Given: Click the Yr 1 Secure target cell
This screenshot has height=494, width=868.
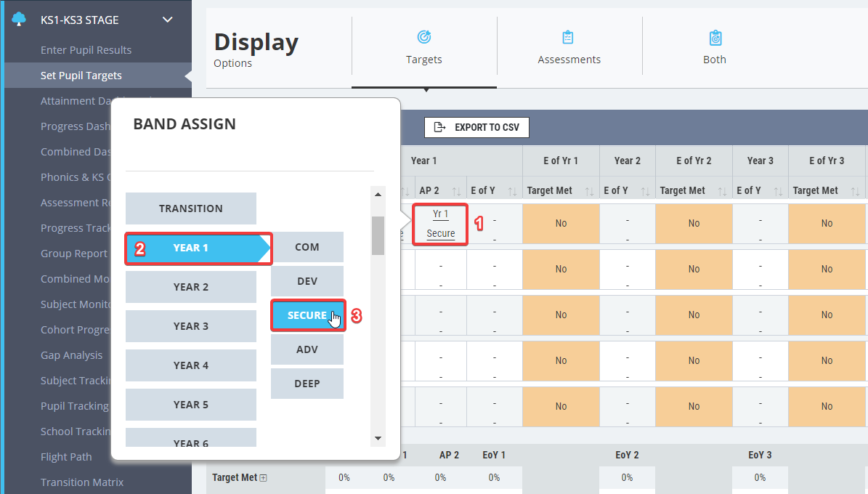Looking at the screenshot, I should point(441,224).
